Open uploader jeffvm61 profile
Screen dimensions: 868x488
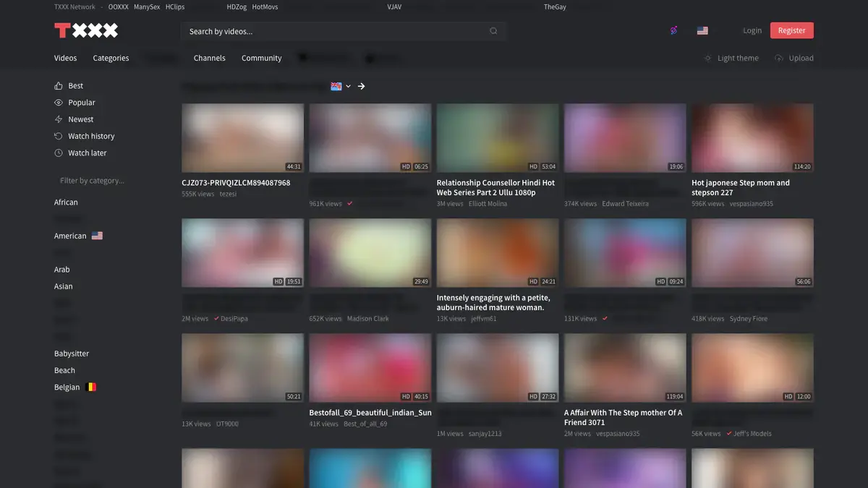(483, 319)
